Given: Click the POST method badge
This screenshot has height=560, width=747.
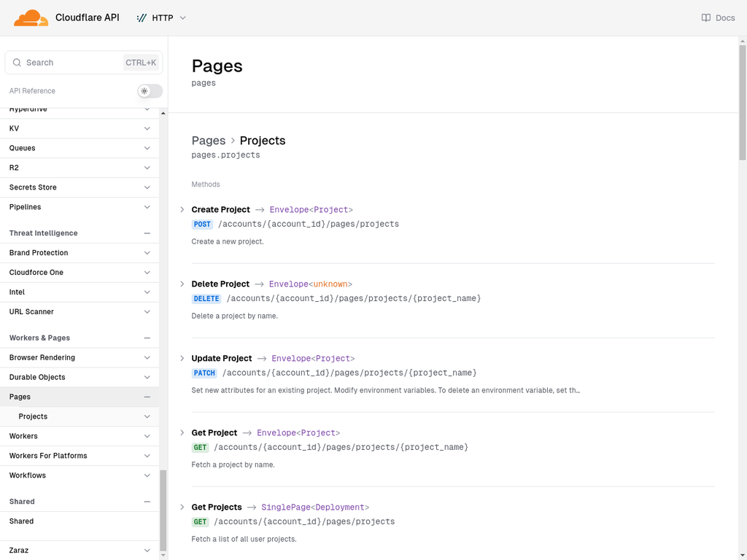Looking at the screenshot, I should [202, 225].
